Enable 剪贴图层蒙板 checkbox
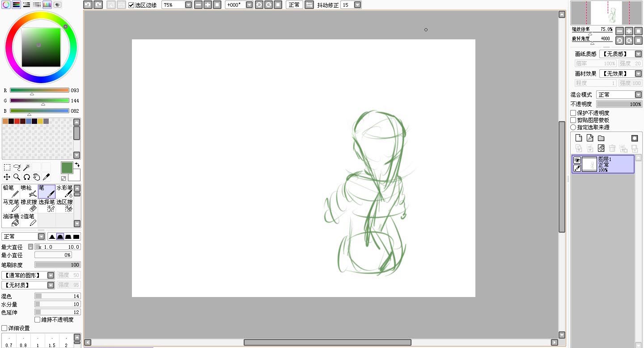Viewport: 644px width, 348px height. pos(573,120)
